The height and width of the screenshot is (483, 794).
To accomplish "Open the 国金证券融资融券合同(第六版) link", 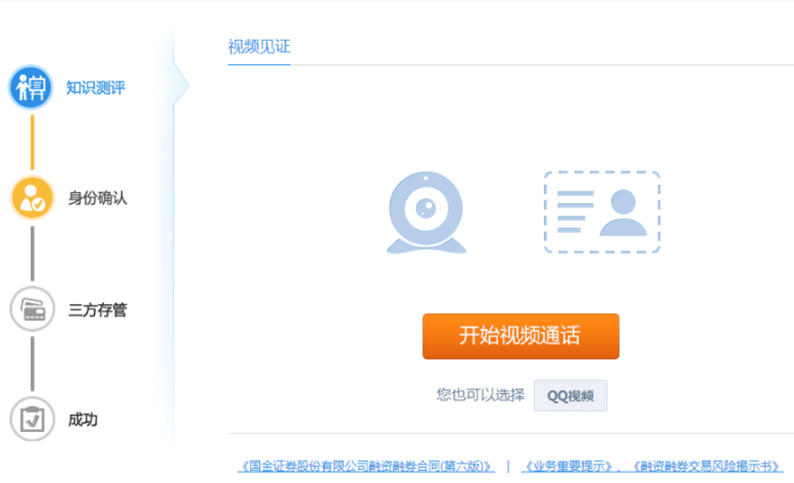I will pyautogui.click(x=367, y=466).
